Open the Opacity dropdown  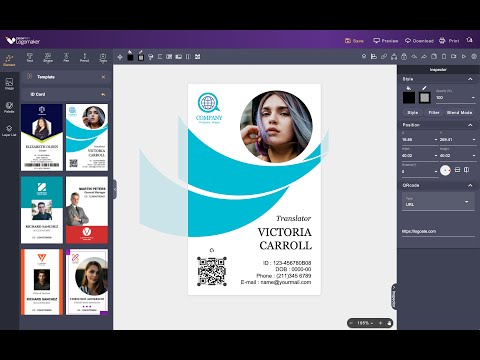click(x=473, y=98)
